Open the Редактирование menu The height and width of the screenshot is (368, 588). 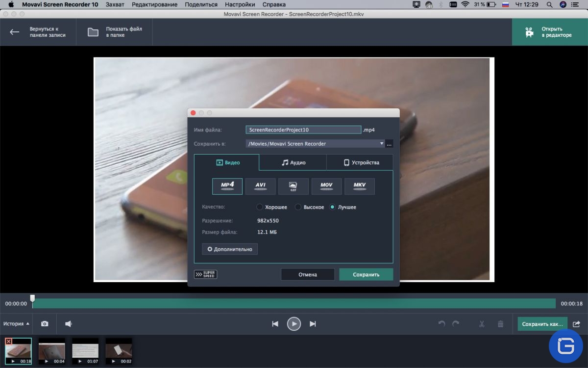pos(154,4)
